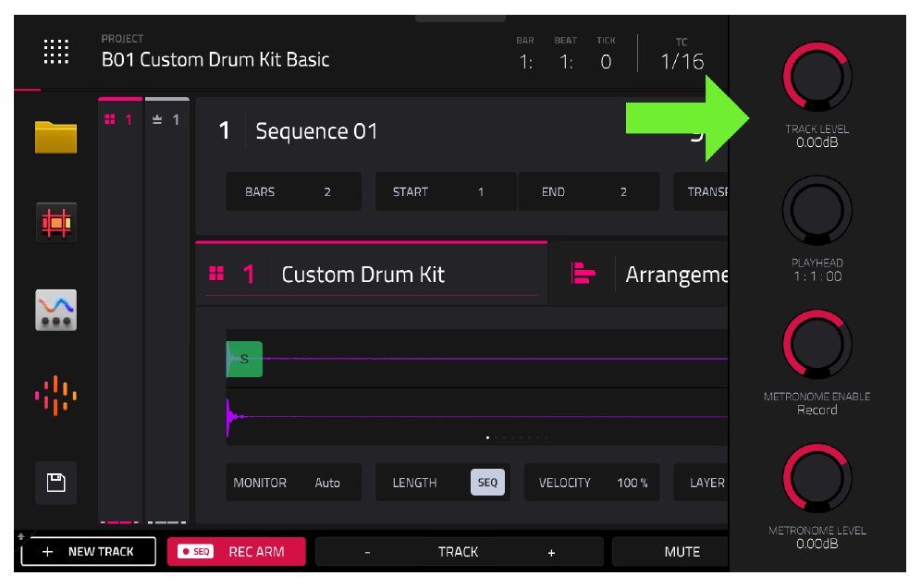The width and height of the screenshot is (921, 588).
Task: Click the Arrangement bars icon
Action: (x=583, y=274)
